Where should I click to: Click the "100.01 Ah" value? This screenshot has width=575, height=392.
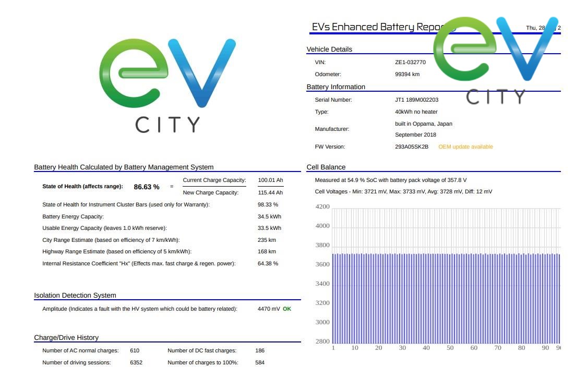click(271, 180)
